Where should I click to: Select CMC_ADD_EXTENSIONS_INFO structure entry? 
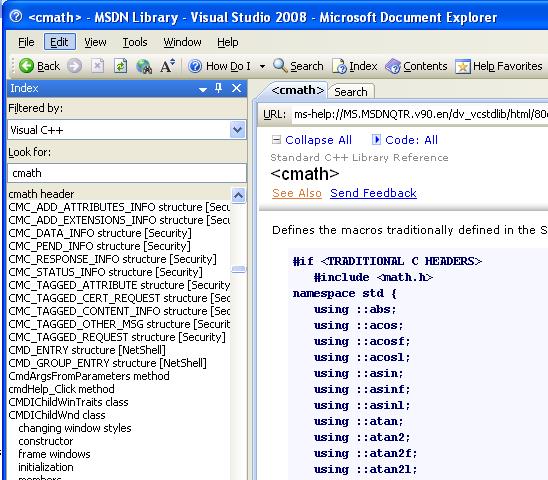pos(119,220)
